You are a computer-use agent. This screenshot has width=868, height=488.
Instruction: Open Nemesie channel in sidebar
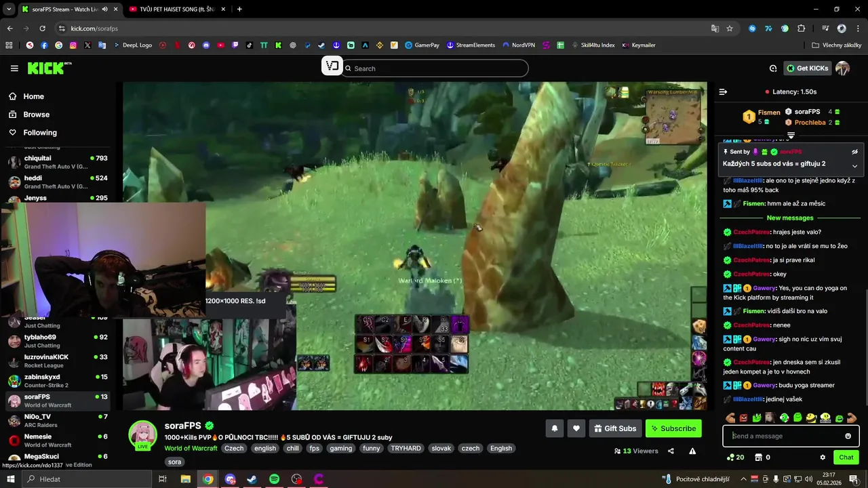pos(57,441)
